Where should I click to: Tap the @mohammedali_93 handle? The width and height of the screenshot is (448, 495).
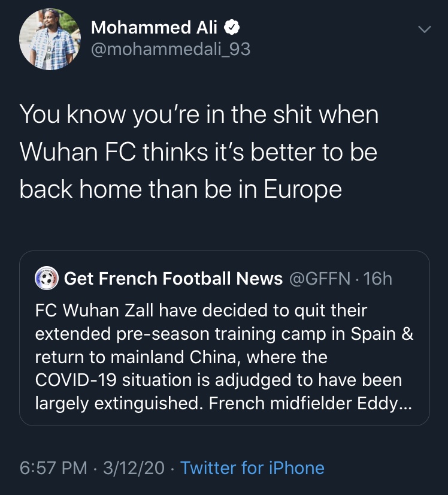click(x=171, y=49)
